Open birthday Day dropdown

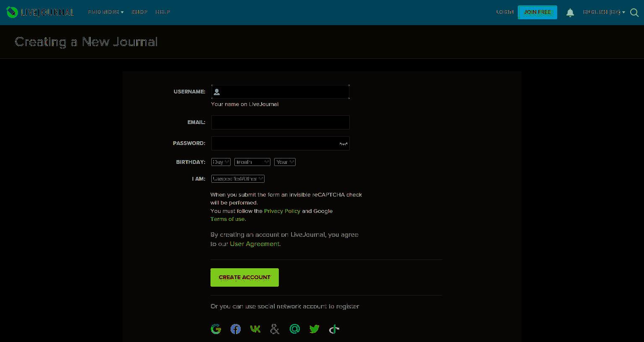(221, 162)
